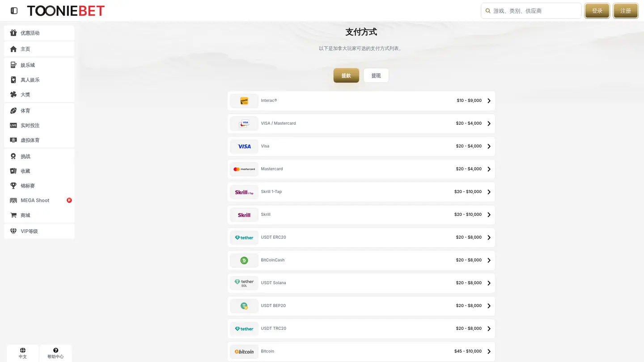
Task: Expand the Skrill 1-Tap row chevron
Action: [489, 192]
